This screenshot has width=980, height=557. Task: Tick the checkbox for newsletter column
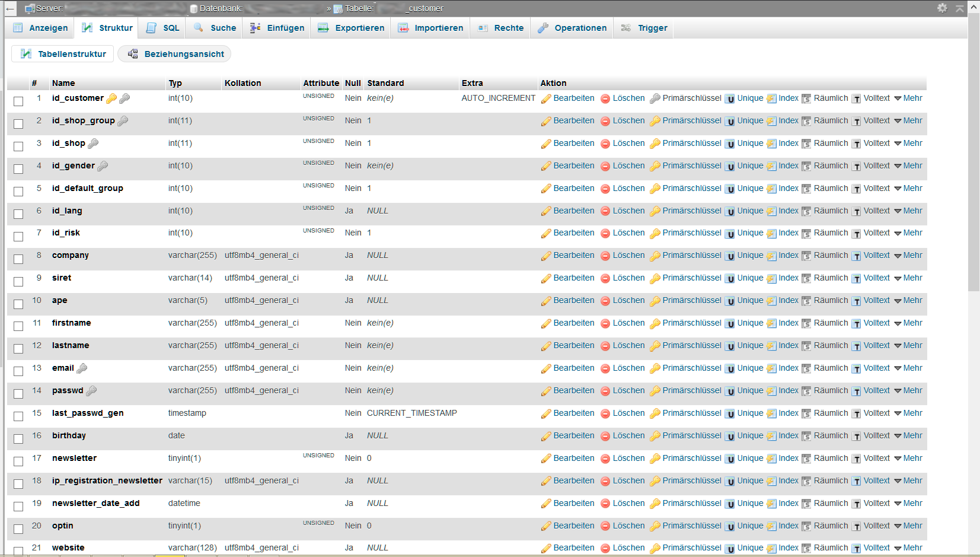point(18,461)
